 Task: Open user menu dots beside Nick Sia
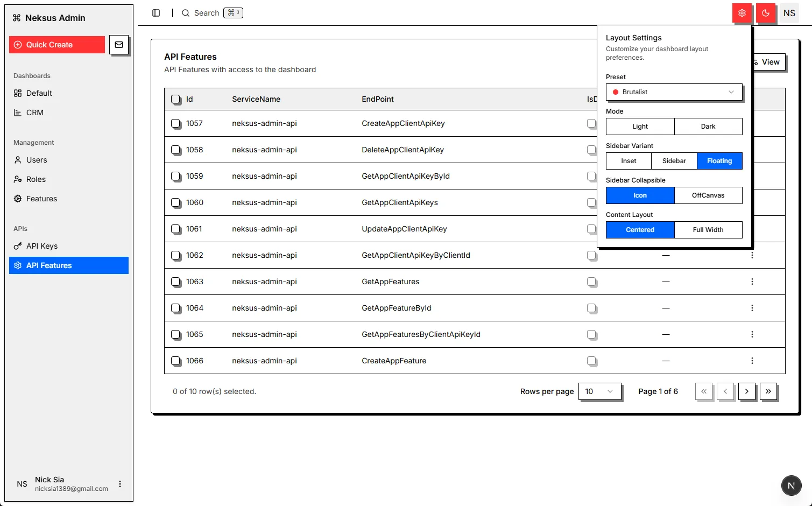point(120,484)
